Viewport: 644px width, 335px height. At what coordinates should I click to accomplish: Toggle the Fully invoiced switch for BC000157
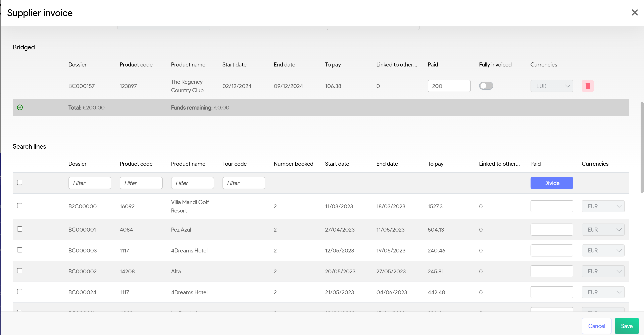click(x=486, y=86)
